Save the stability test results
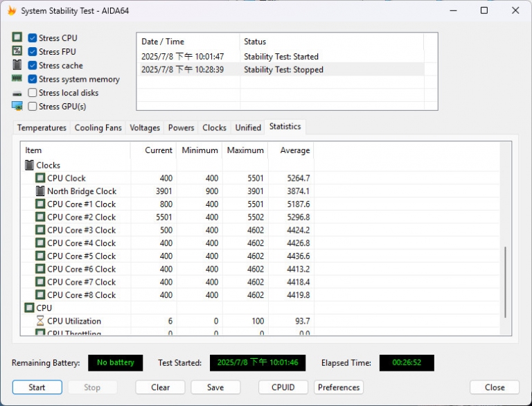Image resolution: width=532 pixels, height=406 pixels. (215, 387)
